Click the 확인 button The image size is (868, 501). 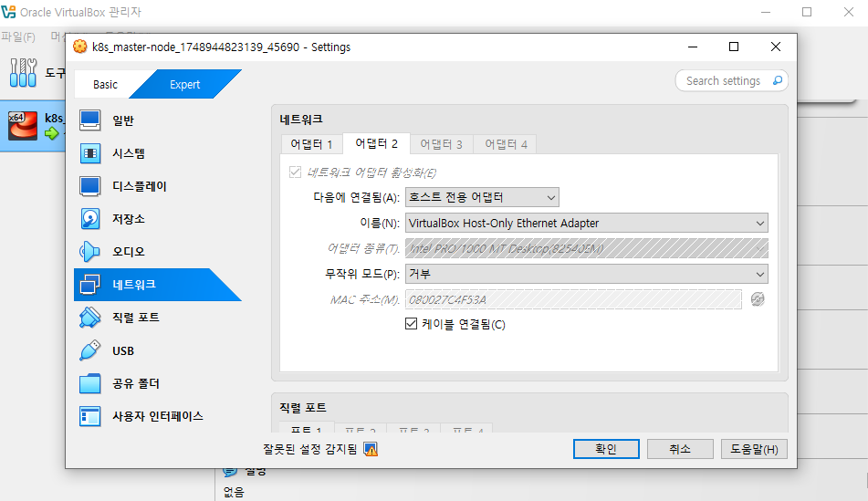point(606,449)
